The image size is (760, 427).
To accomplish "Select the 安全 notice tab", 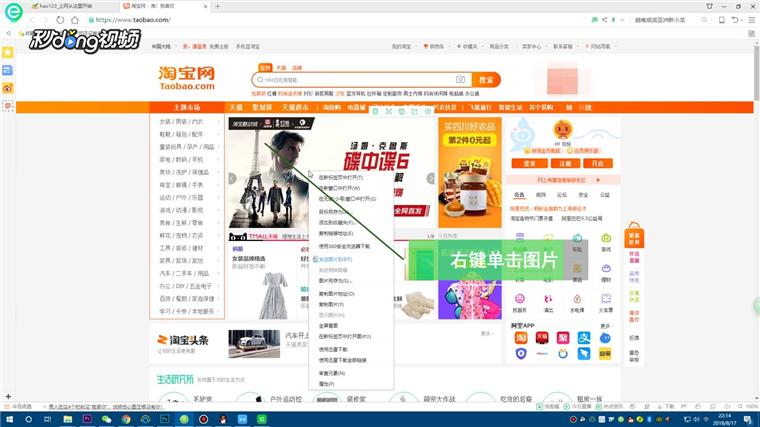I will [x=583, y=195].
